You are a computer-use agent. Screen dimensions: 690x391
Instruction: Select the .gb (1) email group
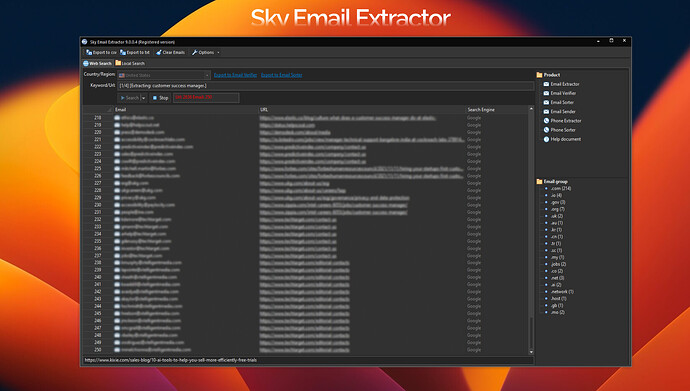[x=557, y=305]
